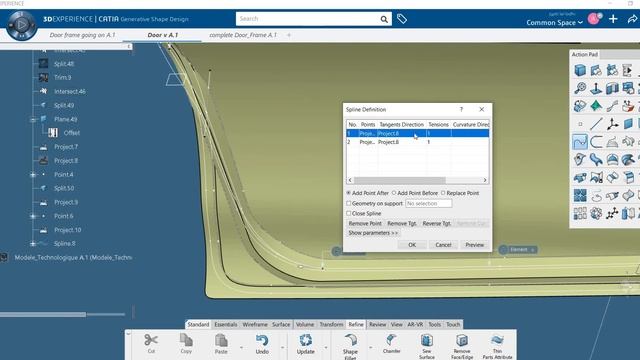Viewport: 640px width, 360px height.
Task: Select the Point tool in Action Pad
Action: click(580, 124)
